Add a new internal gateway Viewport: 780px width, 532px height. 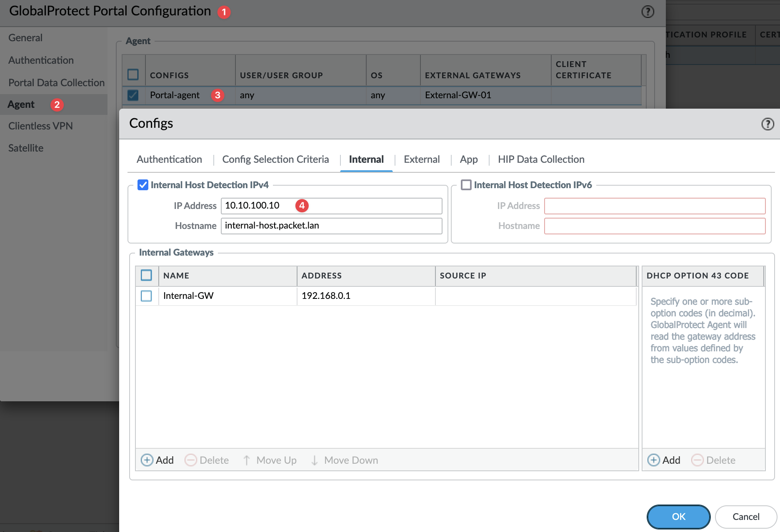pos(157,460)
